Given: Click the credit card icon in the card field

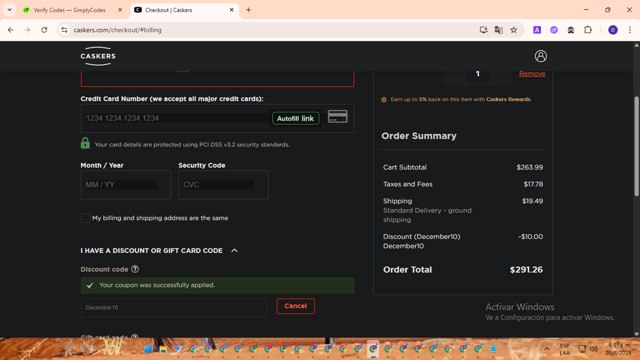Looking at the screenshot, I should point(338,117).
